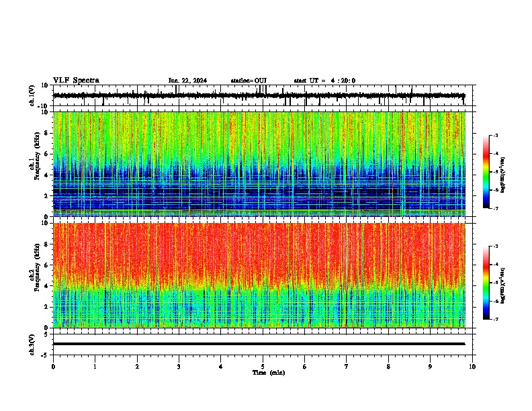Click the ch.2 'Frequency (kHz)' axis label

coord(37,267)
